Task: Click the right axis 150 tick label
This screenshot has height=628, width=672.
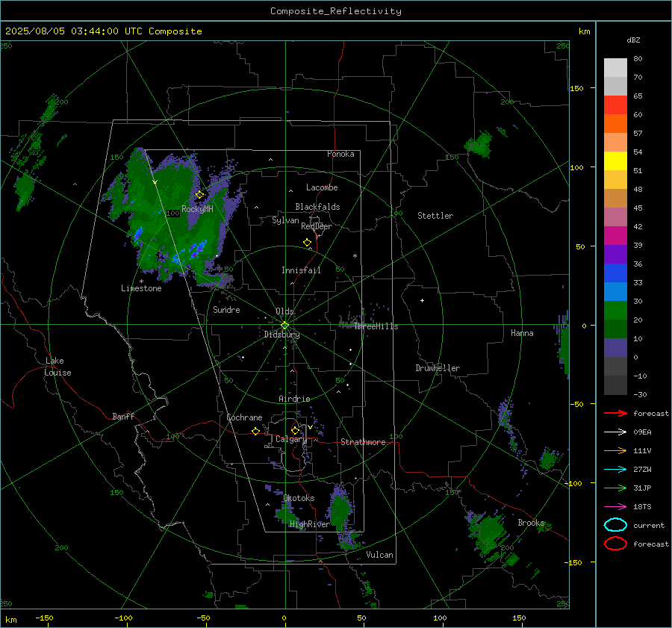Action: click(x=577, y=88)
